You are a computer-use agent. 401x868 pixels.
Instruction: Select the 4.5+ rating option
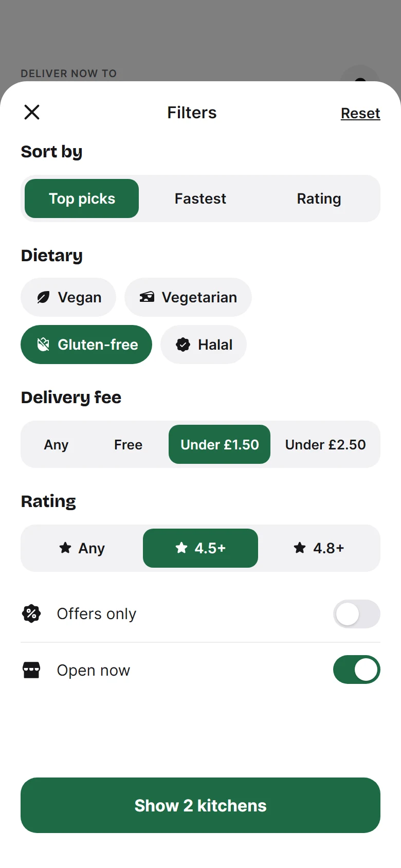tap(200, 548)
